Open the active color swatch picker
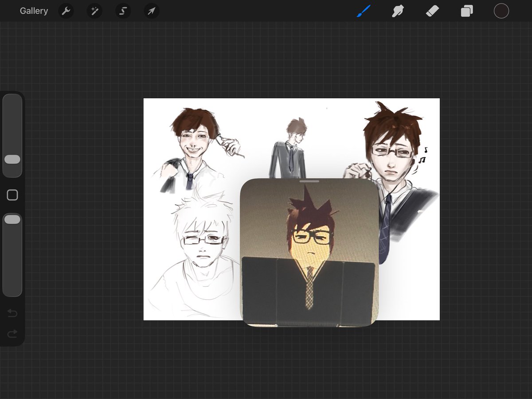Screen dimensions: 532x399 point(501,11)
